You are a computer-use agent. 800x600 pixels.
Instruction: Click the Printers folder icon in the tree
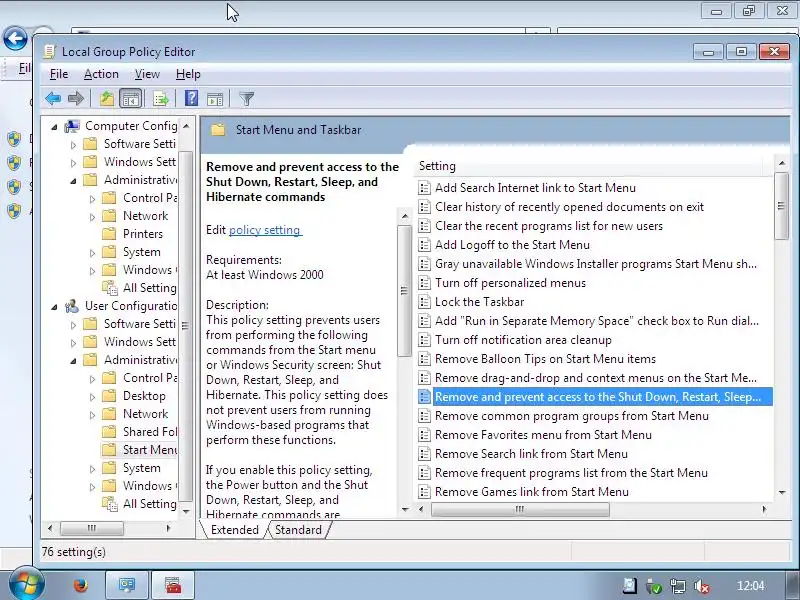(109, 234)
